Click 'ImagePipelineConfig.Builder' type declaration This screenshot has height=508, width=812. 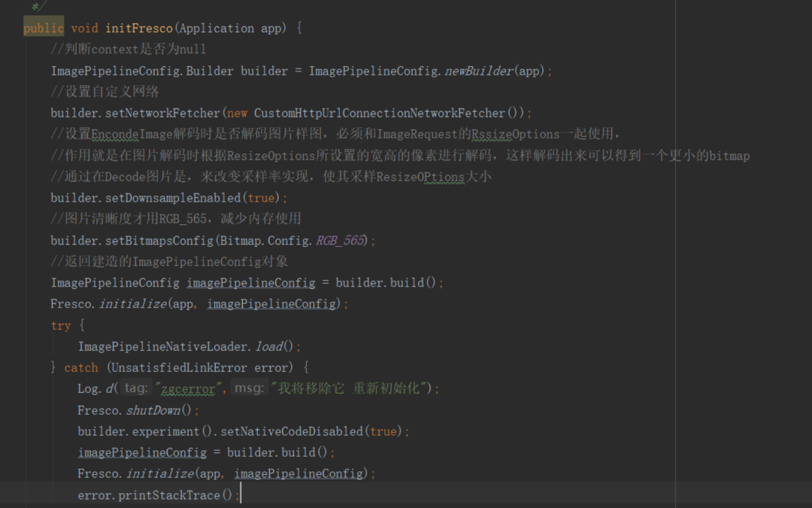pos(142,71)
